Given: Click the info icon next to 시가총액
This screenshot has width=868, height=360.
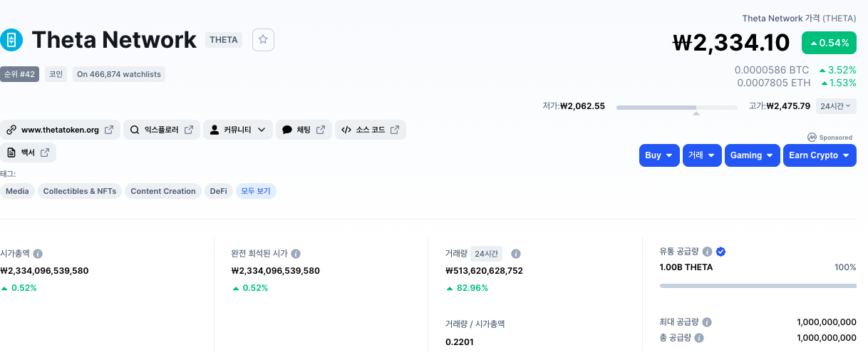Looking at the screenshot, I should click(x=38, y=254).
